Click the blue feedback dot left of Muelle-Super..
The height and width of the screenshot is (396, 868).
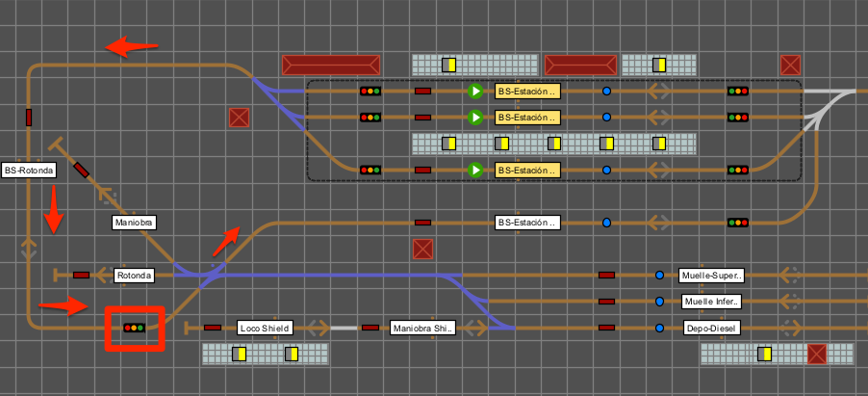659,276
